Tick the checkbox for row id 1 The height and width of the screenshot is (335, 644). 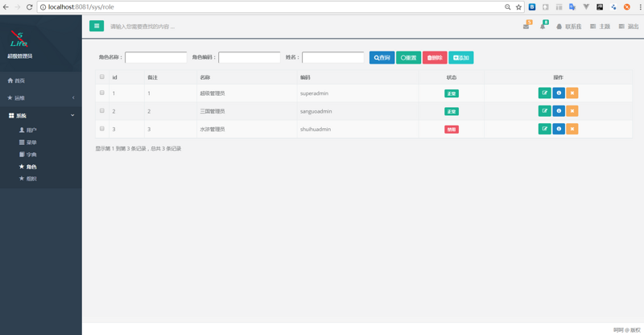102,93
